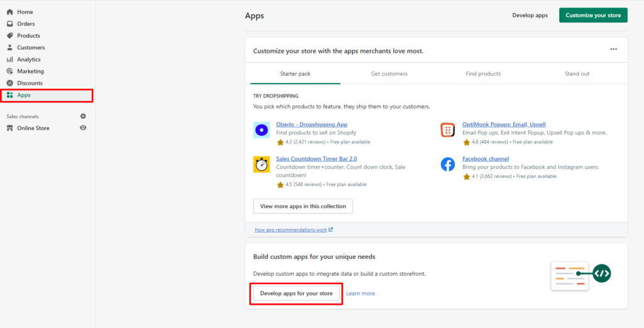The width and height of the screenshot is (644, 328).
Task: Click the Sales Countdown Timer stopwatch icon
Action: click(x=262, y=165)
